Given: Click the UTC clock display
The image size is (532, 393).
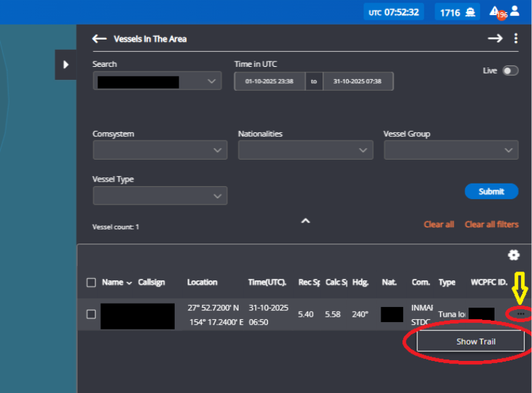Looking at the screenshot, I should (x=394, y=12).
